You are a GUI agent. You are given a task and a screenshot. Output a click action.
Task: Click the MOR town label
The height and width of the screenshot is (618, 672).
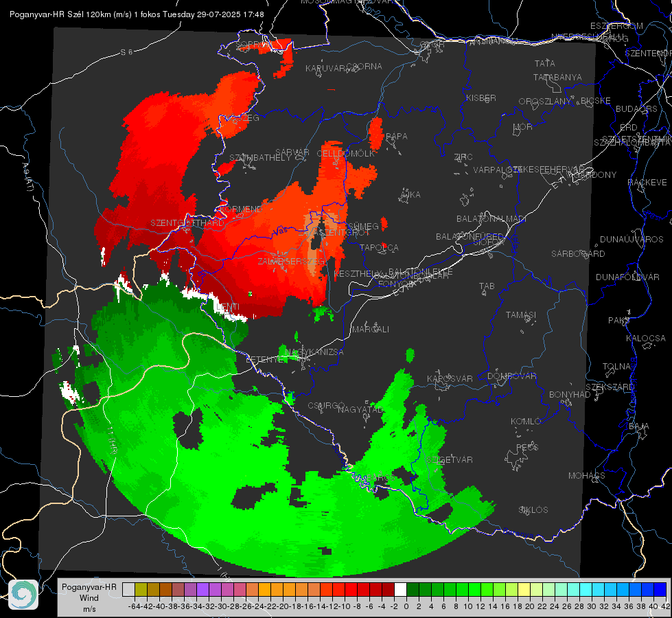tap(523, 126)
